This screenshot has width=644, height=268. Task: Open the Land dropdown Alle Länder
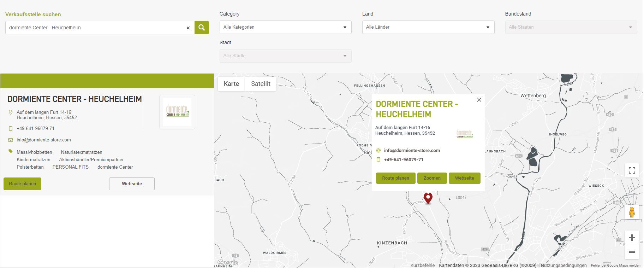[x=428, y=27]
